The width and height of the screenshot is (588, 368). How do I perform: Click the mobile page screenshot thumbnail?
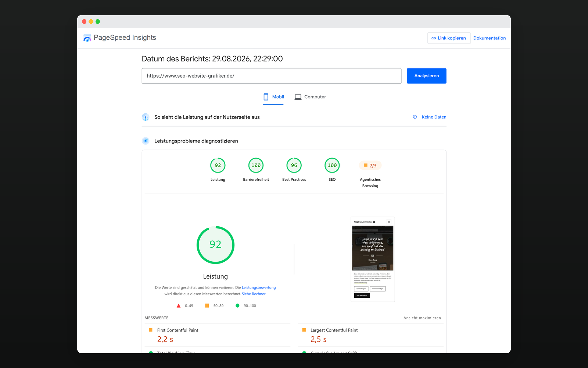pyautogui.click(x=373, y=259)
